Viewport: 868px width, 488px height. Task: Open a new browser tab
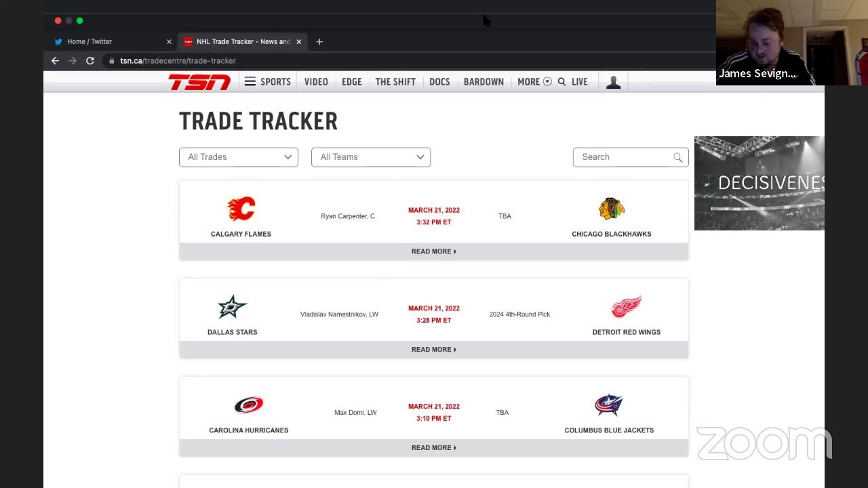pos(319,41)
